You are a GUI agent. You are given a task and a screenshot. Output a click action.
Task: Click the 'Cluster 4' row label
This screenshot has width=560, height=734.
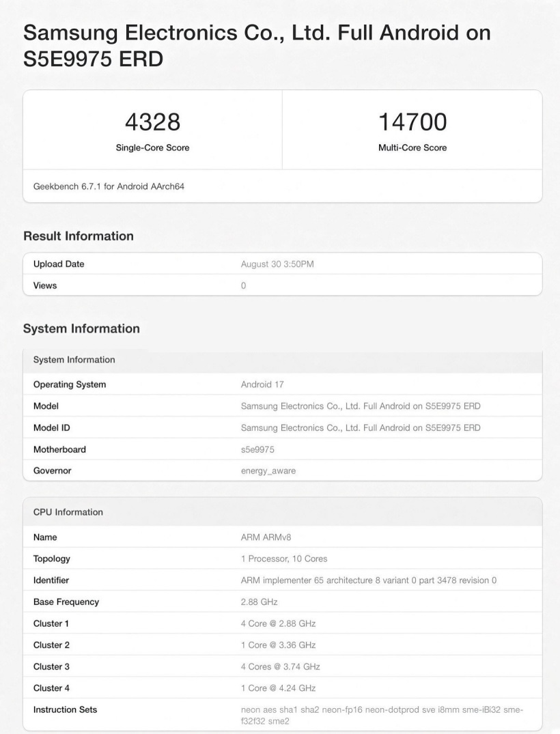pyautogui.click(x=51, y=688)
